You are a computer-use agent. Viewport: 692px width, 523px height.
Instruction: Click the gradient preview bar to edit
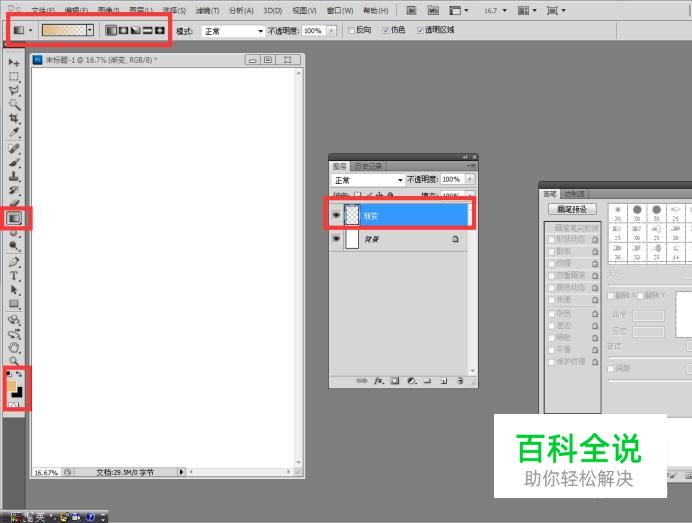64,30
